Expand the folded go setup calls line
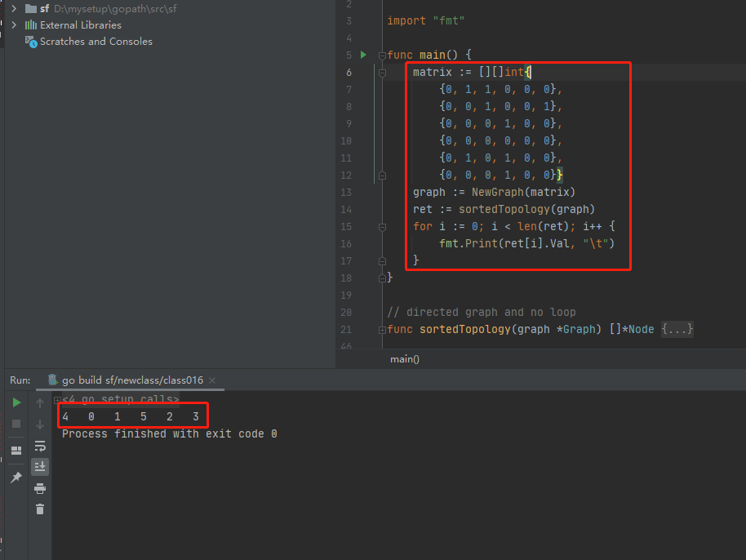This screenshot has height=560, width=746. (57, 400)
